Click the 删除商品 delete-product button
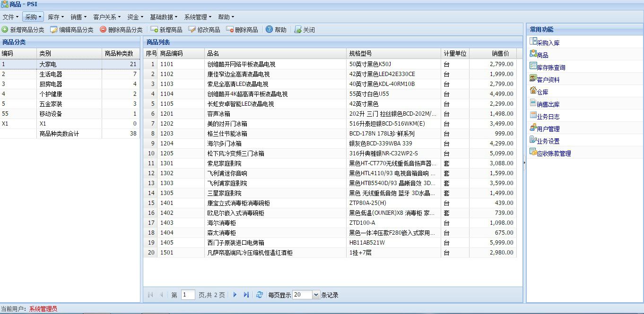This screenshot has width=644, height=314. tap(242, 30)
